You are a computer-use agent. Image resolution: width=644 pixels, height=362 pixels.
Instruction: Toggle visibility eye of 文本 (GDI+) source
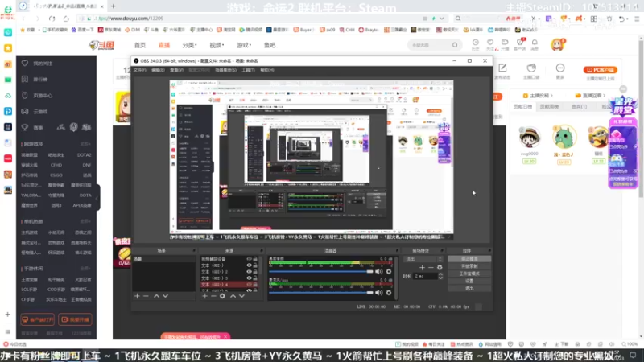click(249, 265)
